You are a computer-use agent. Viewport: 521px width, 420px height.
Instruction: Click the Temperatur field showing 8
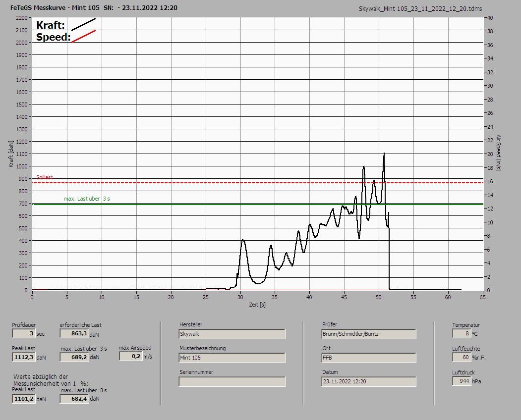click(462, 333)
